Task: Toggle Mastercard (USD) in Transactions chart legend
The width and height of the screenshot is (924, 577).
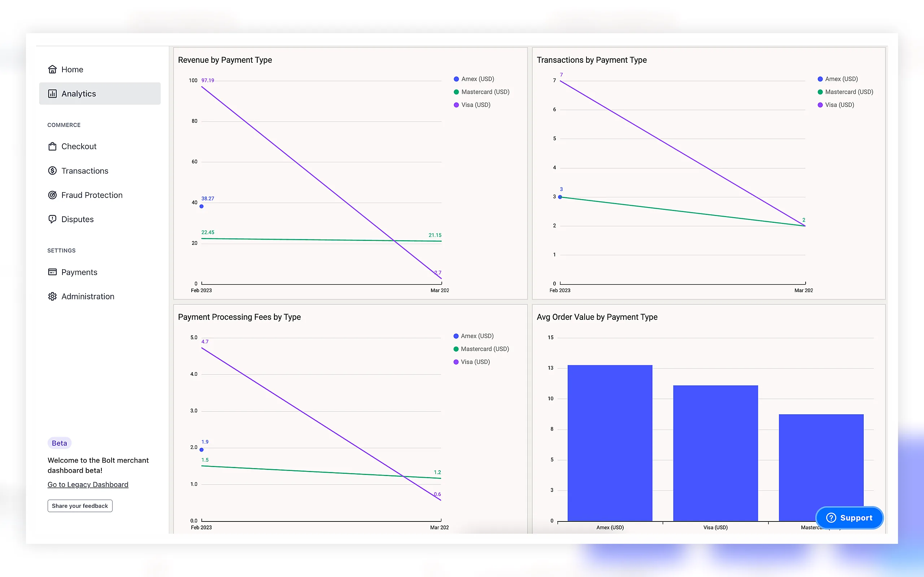Action: pos(845,92)
